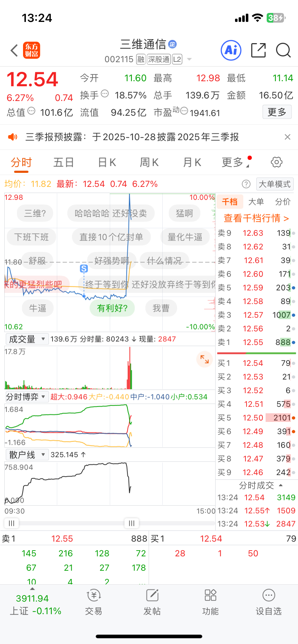Tap the help question-mark icon
The height and width of the screenshot is (644, 298).
click(246, 184)
